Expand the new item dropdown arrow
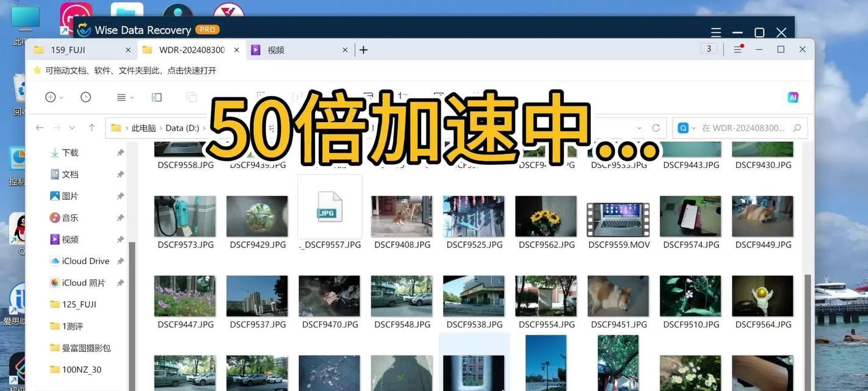The image size is (868, 391). tap(62, 98)
